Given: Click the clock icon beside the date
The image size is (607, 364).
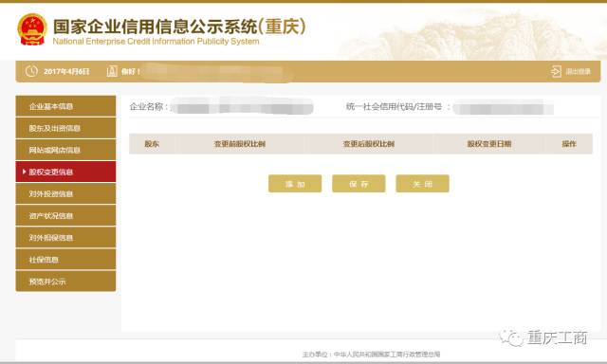Looking at the screenshot, I should (x=31, y=71).
